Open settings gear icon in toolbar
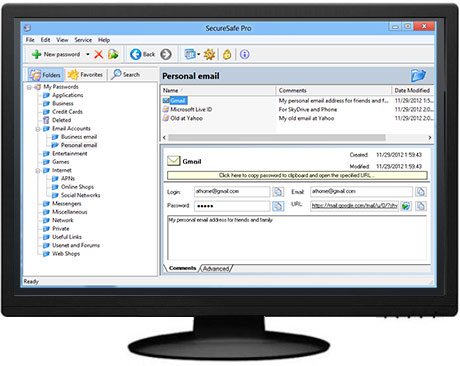 click(209, 54)
